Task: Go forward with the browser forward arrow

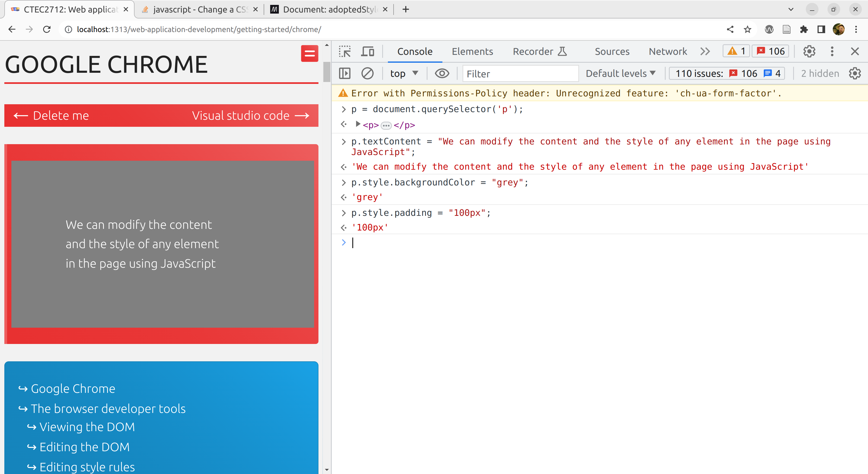Action: [x=29, y=29]
